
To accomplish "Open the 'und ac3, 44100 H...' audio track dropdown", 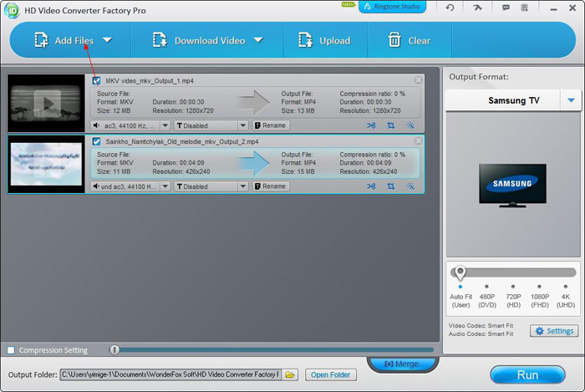I will coord(165,186).
